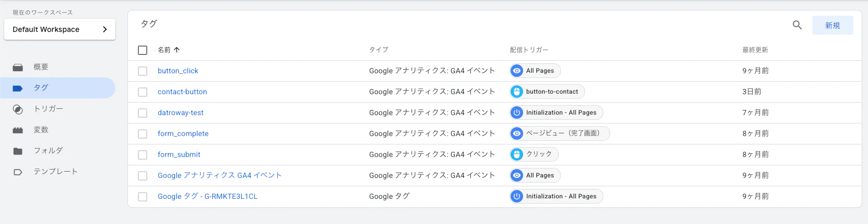This screenshot has height=224, width=868.
Task: Click the 変数 block icon in sidebar
Action: 18,130
